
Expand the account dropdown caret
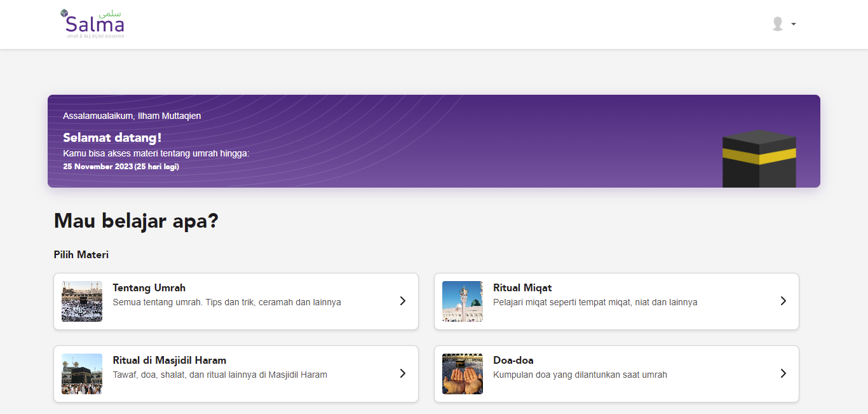(x=794, y=24)
